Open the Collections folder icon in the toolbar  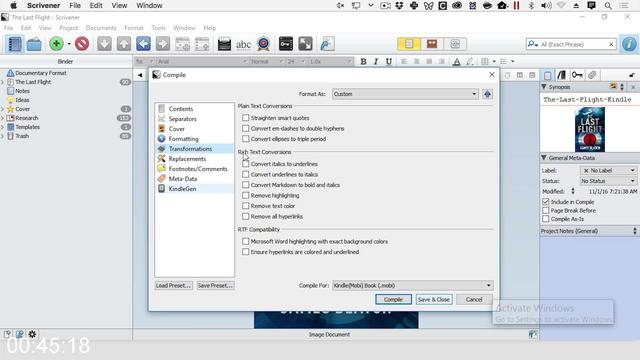34,44
